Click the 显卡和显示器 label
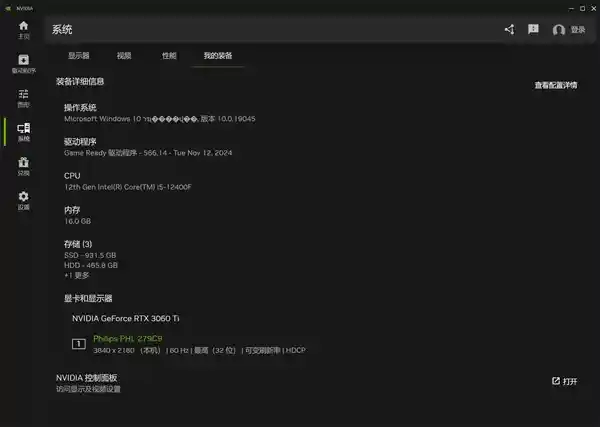The width and height of the screenshot is (600, 427). pos(88,298)
